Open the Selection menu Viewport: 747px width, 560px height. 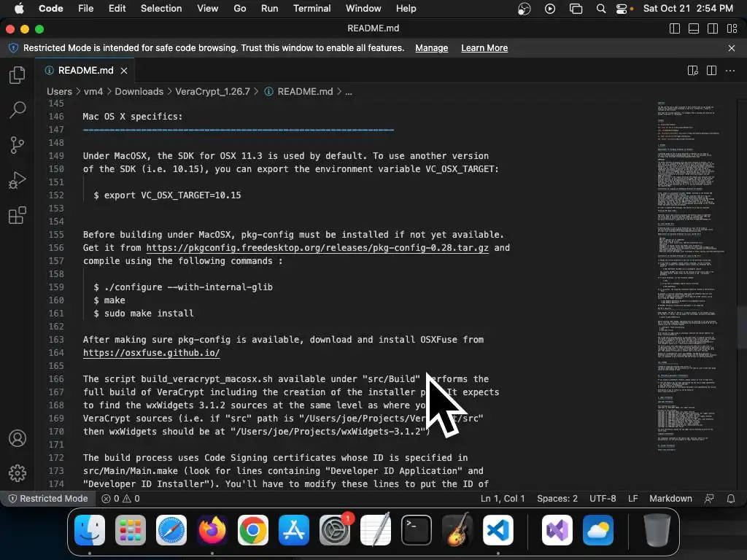click(161, 9)
